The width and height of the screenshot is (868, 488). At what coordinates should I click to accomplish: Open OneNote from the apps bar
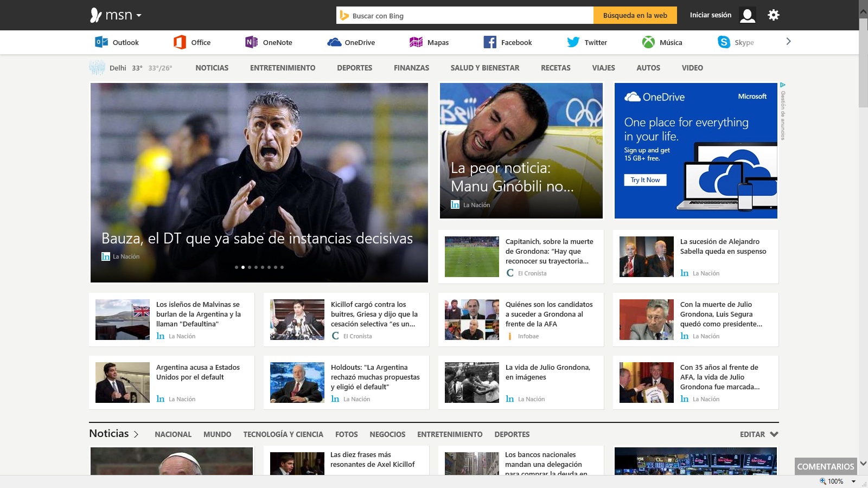pyautogui.click(x=251, y=42)
